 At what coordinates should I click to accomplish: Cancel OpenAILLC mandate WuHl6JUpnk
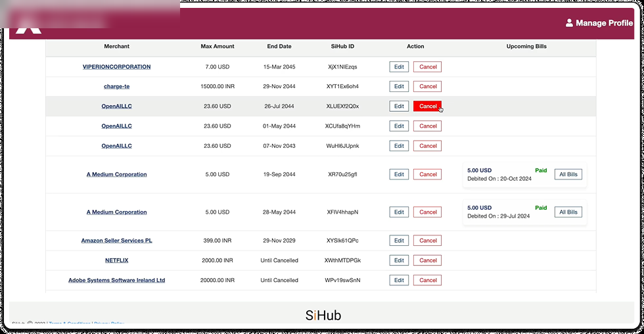click(428, 146)
